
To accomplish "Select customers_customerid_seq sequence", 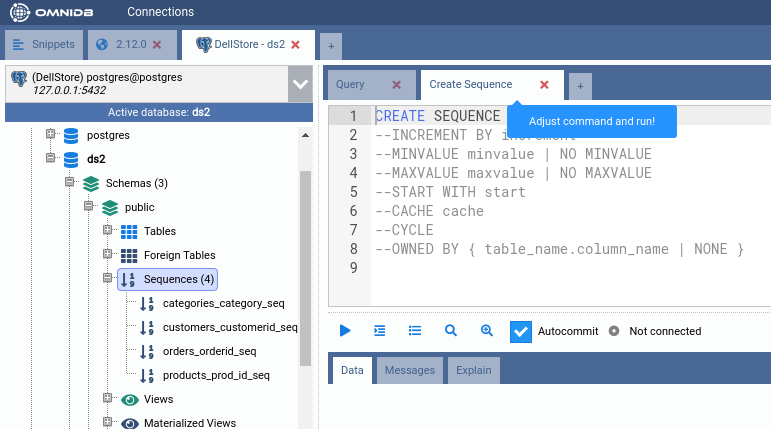I will tap(230, 328).
